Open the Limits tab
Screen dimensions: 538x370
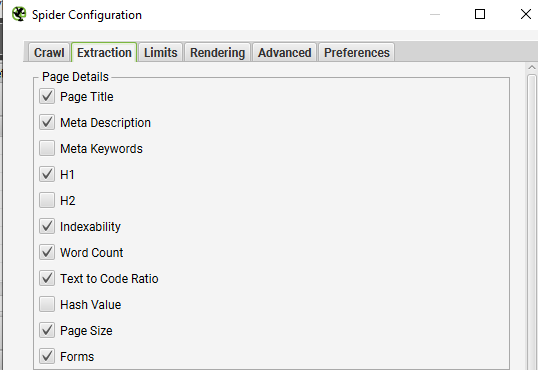161,53
